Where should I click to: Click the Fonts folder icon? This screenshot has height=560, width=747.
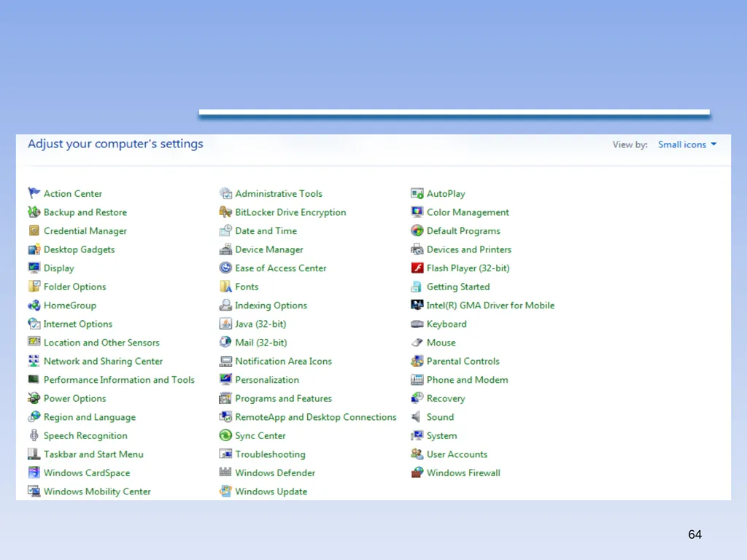[x=225, y=286]
